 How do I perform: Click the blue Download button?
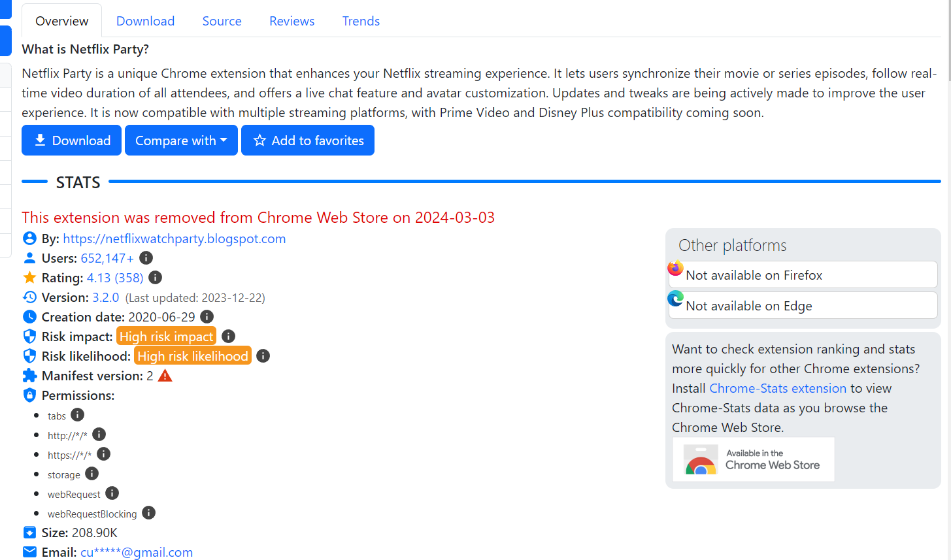click(71, 140)
